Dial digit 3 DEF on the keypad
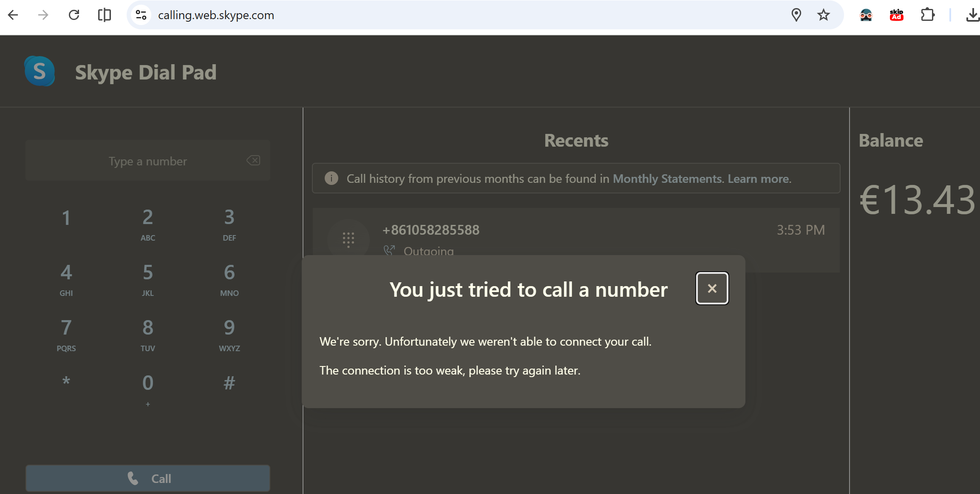Image resolution: width=980 pixels, height=494 pixels. (x=229, y=224)
